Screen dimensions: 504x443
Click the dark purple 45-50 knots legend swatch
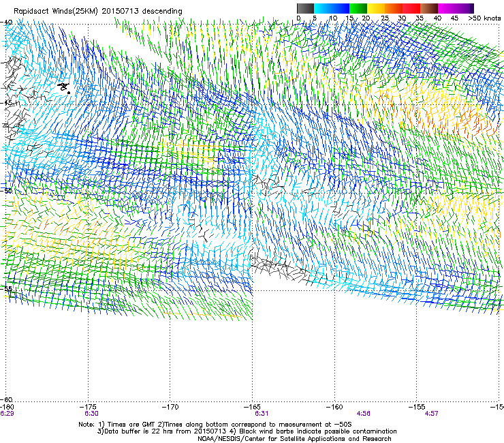point(464,8)
